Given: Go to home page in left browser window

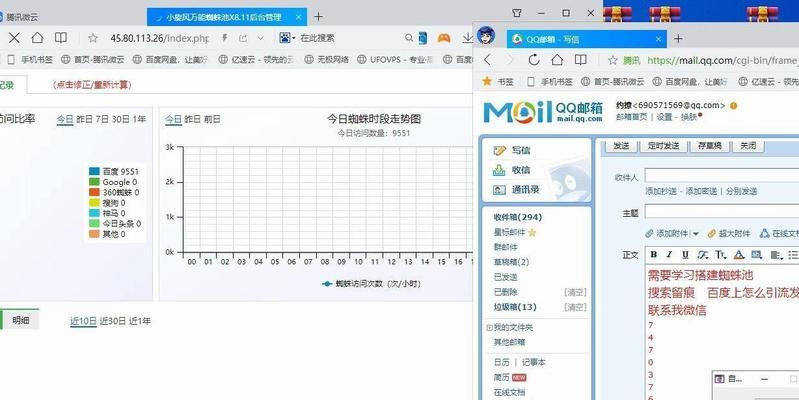Looking at the screenshot, I should tap(37, 38).
